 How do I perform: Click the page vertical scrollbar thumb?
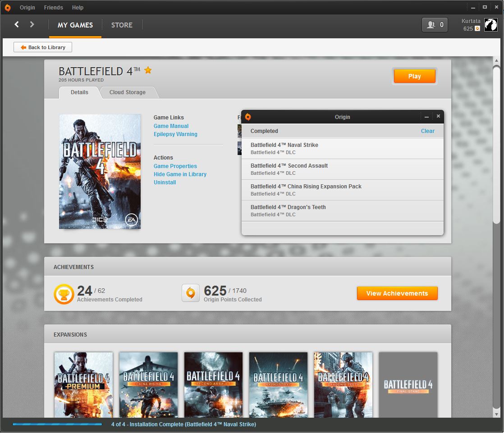tap(497, 145)
